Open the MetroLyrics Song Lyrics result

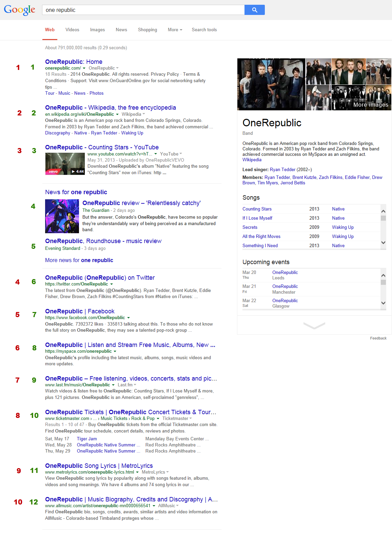pyautogui.click(x=99, y=466)
